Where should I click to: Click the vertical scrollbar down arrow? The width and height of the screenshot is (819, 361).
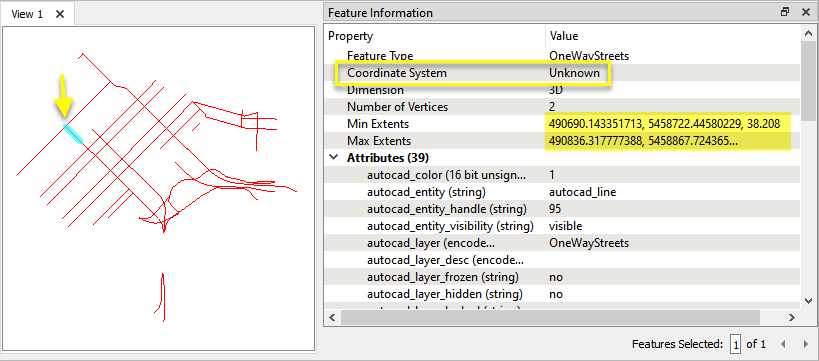(808, 300)
